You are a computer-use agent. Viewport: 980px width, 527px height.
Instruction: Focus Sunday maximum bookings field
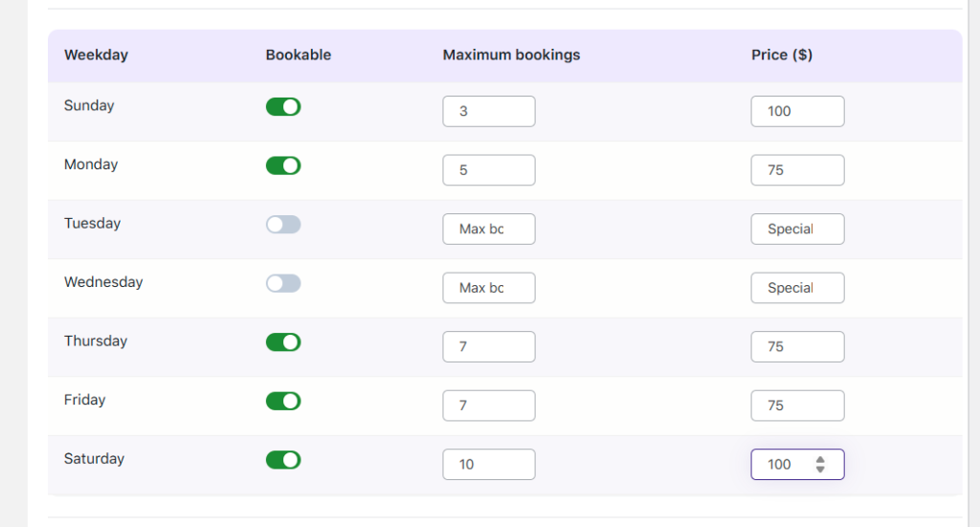488,111
